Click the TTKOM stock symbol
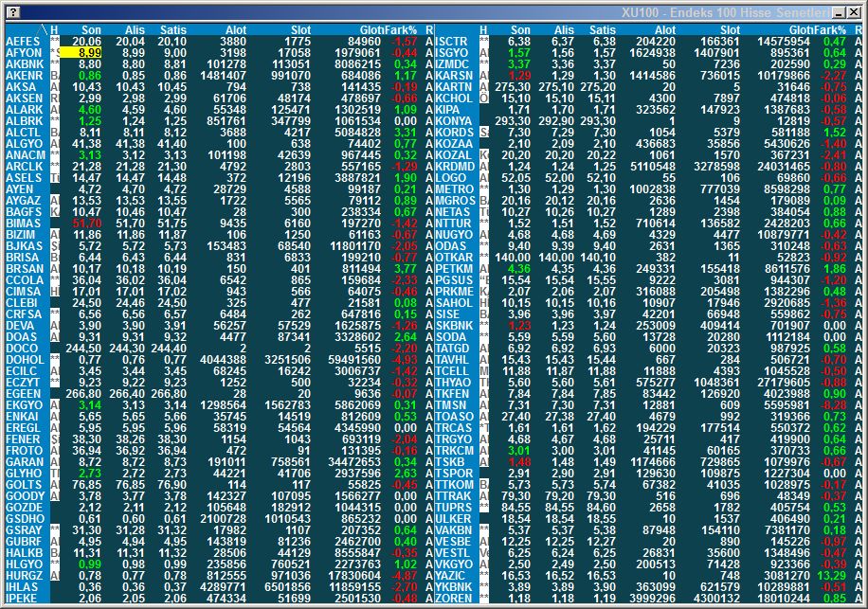868x609 pixels. pyautogui.click(x=454, y=485)
